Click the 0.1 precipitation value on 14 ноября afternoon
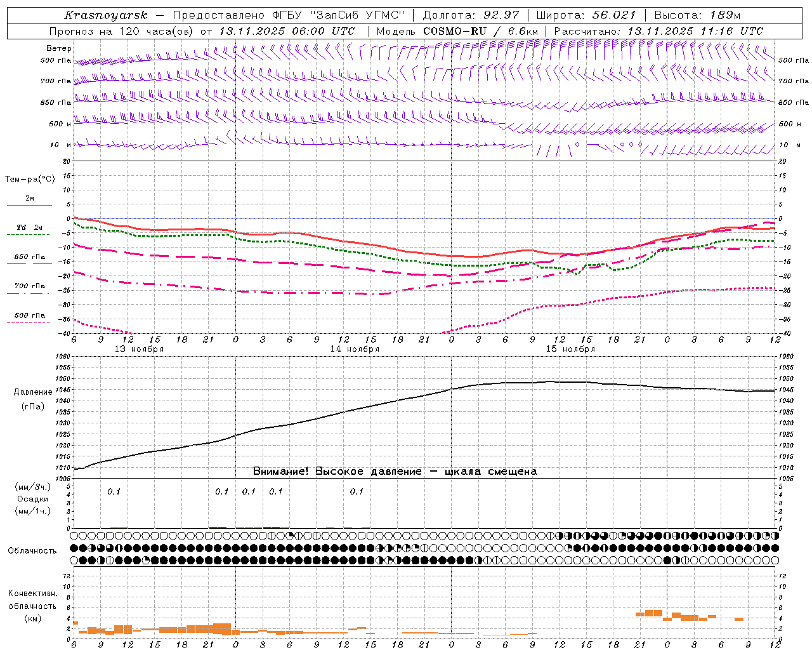Screen dimensions: 812x650 click(357, 492)
